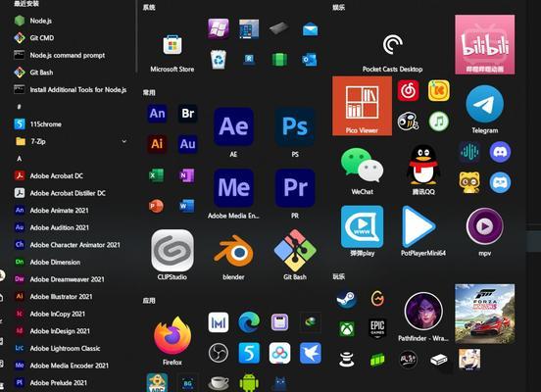This screenshot has height=392, width=541.
Task: Open the bilibili tile
Action: [485, 44]
